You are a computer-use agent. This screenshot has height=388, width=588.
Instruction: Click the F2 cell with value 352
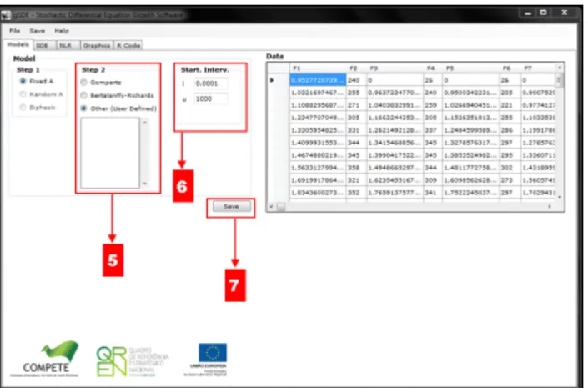[x=356, y=193]
